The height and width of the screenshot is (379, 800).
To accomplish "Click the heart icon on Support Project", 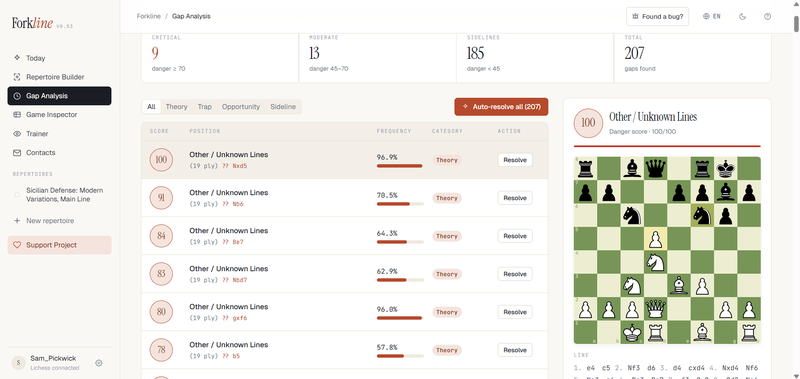I will click(x=17, y=245).
